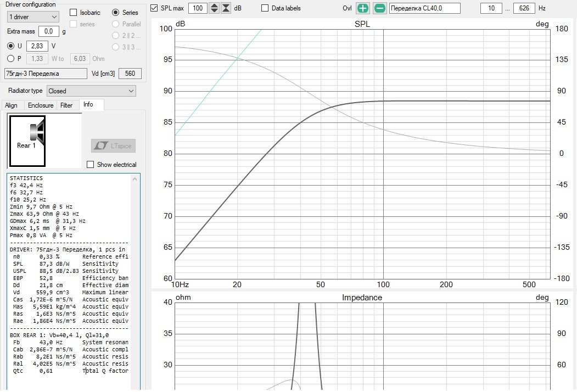Select the Series connection radio button
This screenshot has width=577, height=392.
[116, 12]
